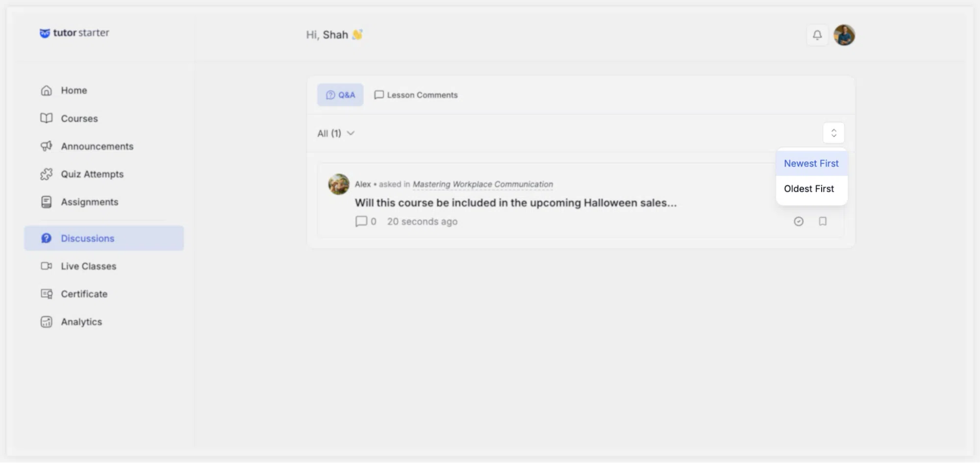The image size is (980, 463).
Task: Click the Certificate icon in sidebar
Action: click(46, 294)
